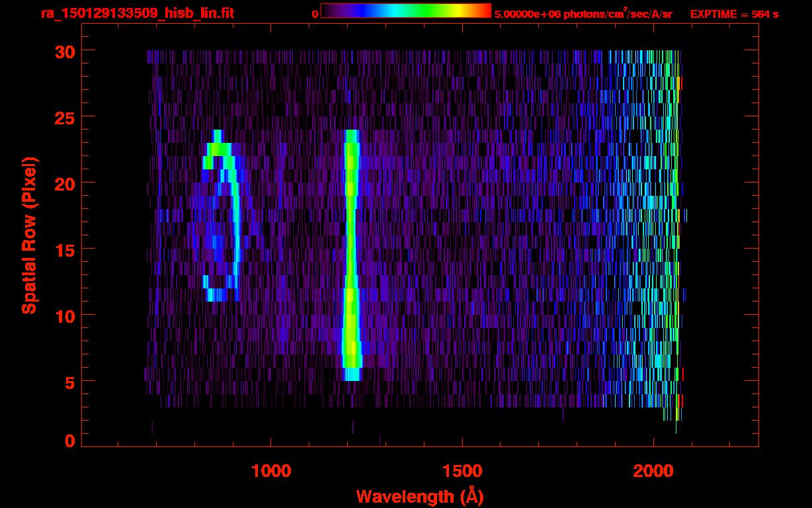Click the EXPTIME = 564 s text
The height and width of the screenshot is (508, 812).
(x=734, y=14)
